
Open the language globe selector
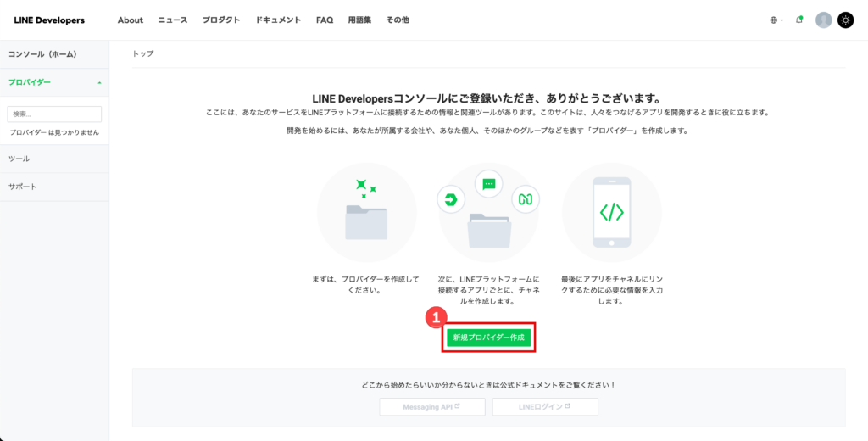(x=776, y=20)
